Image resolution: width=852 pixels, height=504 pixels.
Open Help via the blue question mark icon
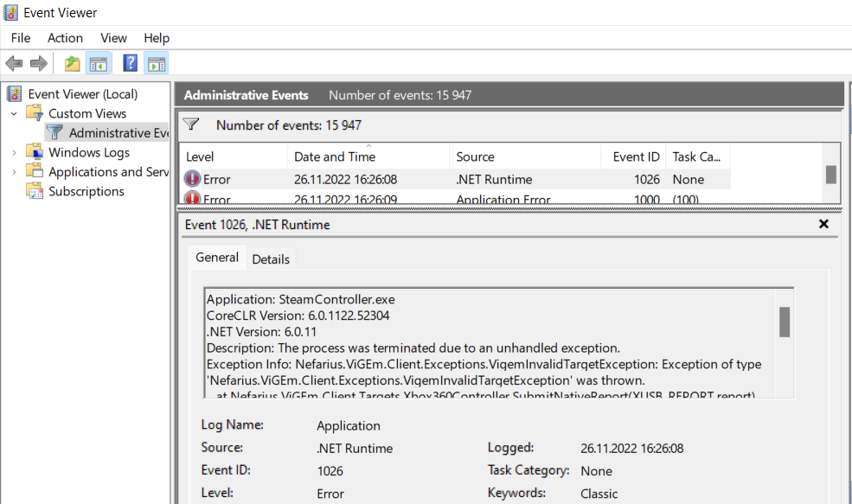click(131, 63)
